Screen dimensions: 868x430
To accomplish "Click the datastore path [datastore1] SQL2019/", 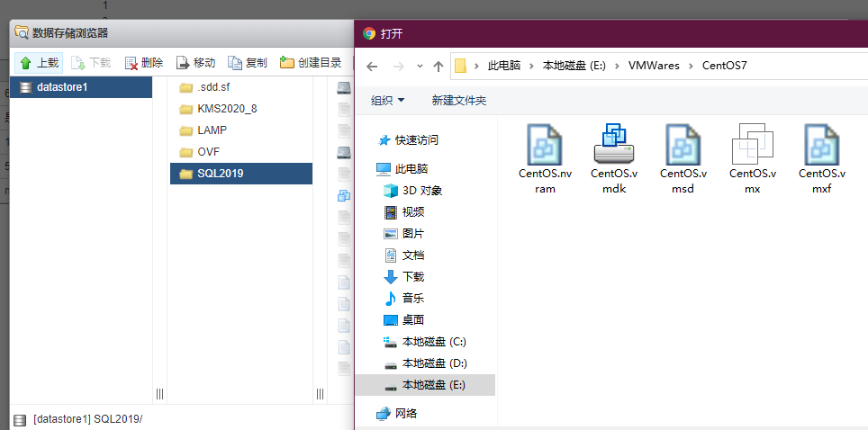I will (x=87, y=419).
